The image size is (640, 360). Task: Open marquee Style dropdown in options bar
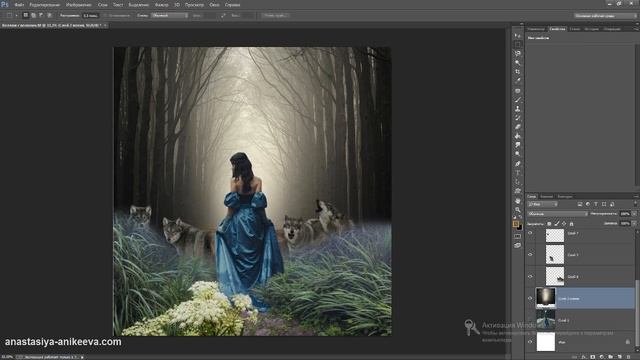click(x=169, y=15)
